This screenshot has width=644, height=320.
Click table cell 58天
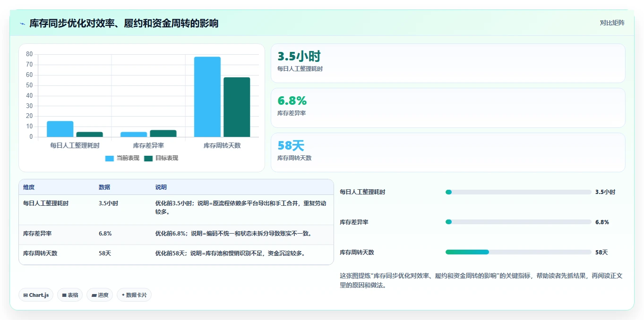pos(105,253)
